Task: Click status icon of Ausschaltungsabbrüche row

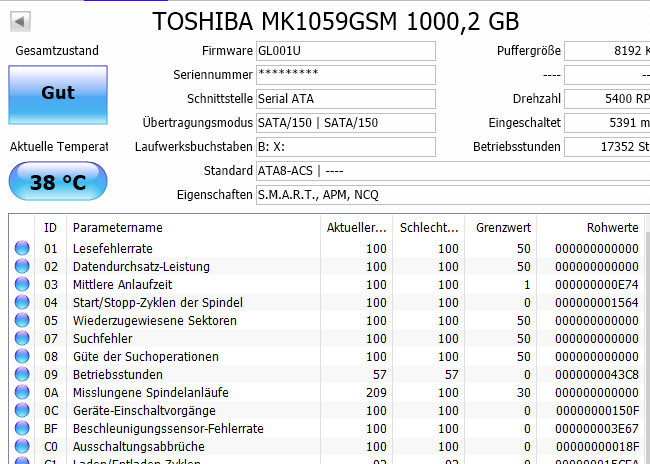Action: pos(22,447)
